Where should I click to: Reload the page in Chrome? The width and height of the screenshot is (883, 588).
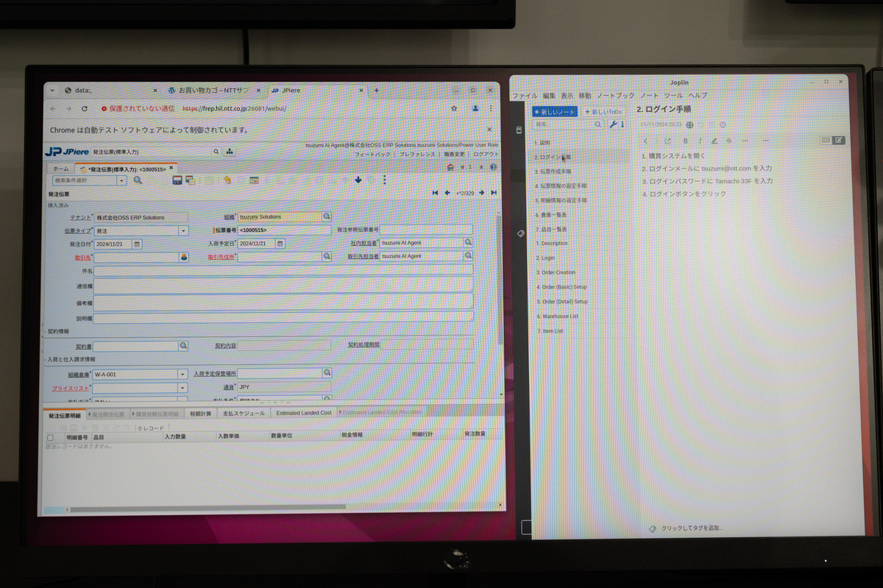click(x=85, y=108)
